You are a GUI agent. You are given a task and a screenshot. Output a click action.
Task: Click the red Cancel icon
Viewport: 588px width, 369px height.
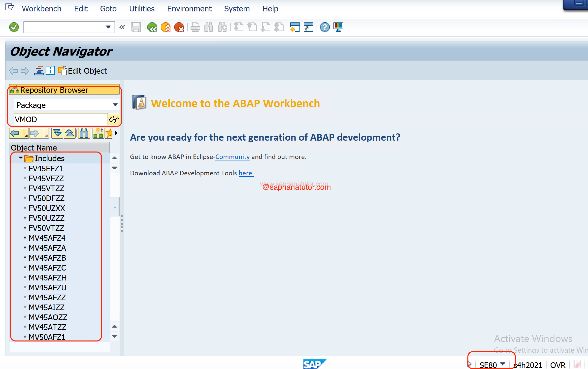pyautogui.click(x=179, y=27)
